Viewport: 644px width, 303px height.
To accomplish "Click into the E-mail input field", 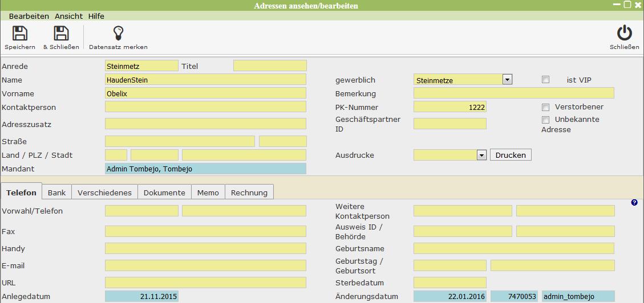I will [x=205, y=265].
